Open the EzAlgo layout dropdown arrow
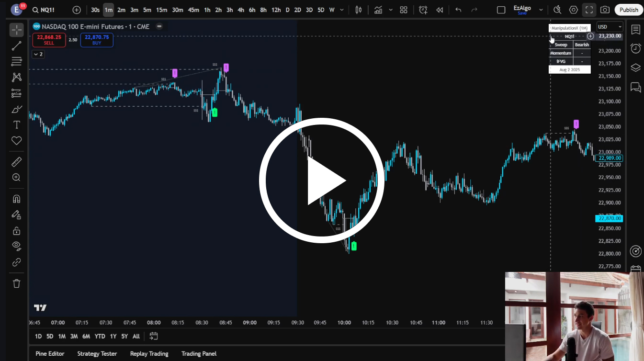 point(541,10)
